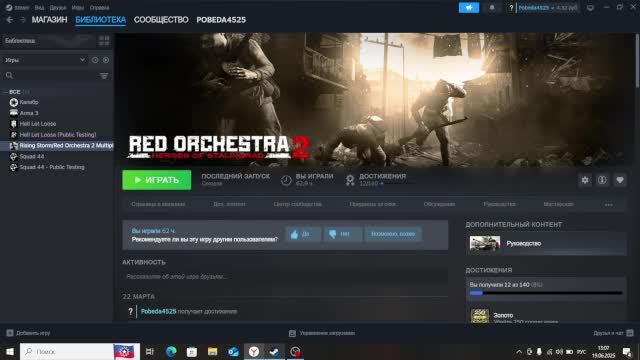Open the Steam menu in the menu bar
This screenshot has height=360, width=640.
(22, 8)
